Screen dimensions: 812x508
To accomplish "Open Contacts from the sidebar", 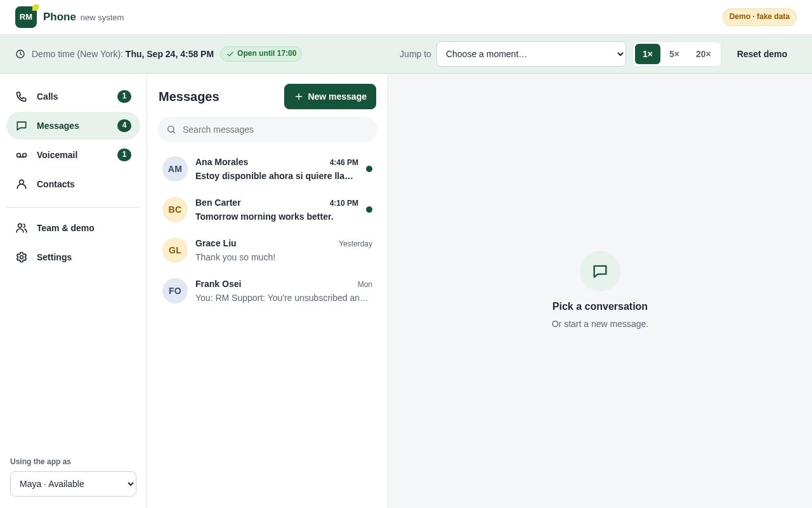I will click(x=73, y=184).
